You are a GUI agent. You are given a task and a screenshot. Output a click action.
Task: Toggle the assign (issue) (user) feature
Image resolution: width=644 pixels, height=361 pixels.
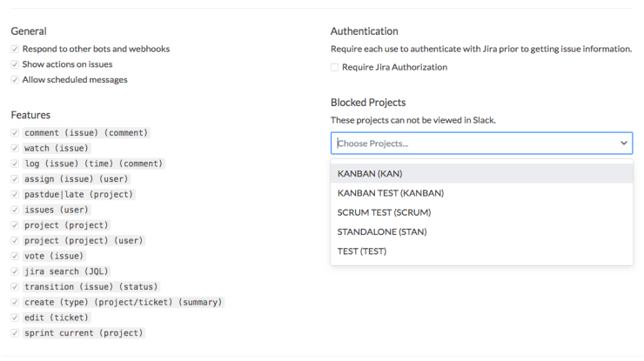pyautogui.click(x=15, y=179)
